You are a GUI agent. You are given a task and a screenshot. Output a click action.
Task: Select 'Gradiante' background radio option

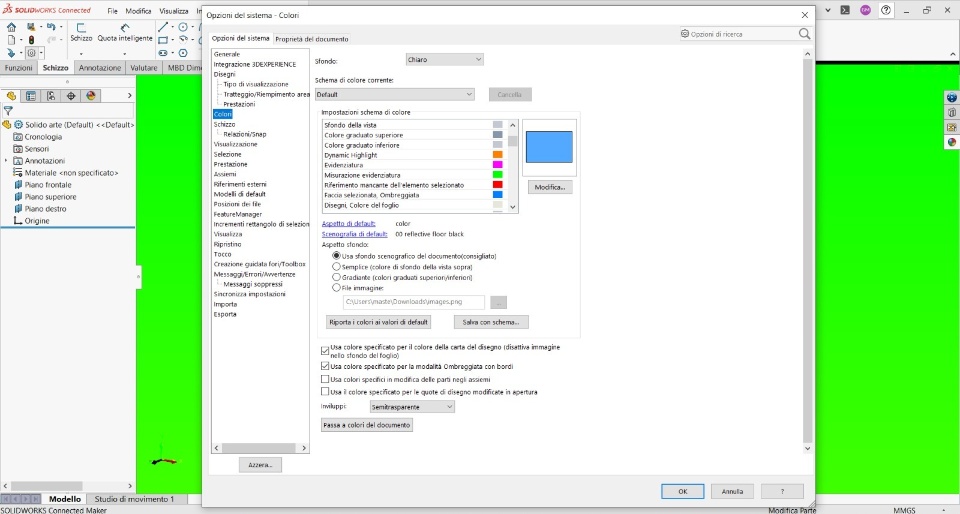coord(336,277)
